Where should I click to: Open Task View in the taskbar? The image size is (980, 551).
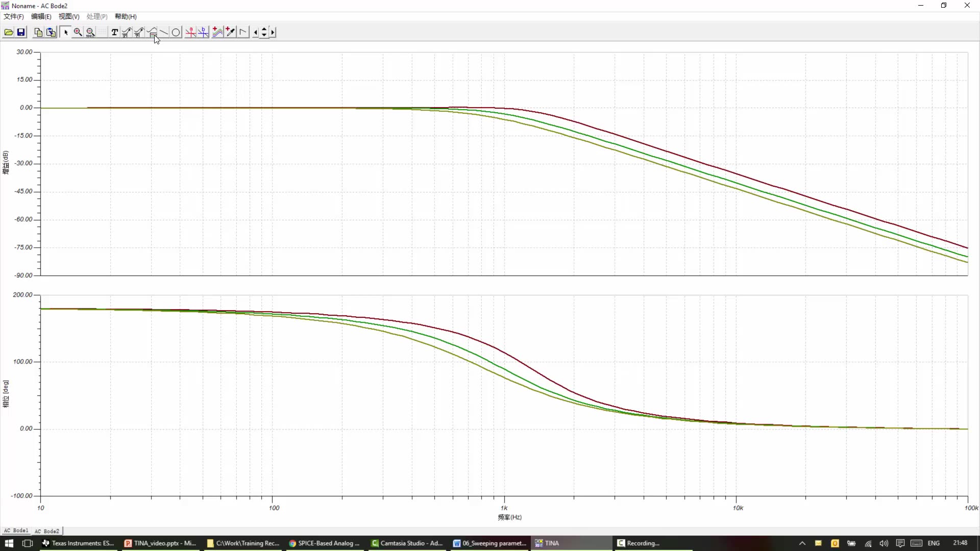click(28, 543)
